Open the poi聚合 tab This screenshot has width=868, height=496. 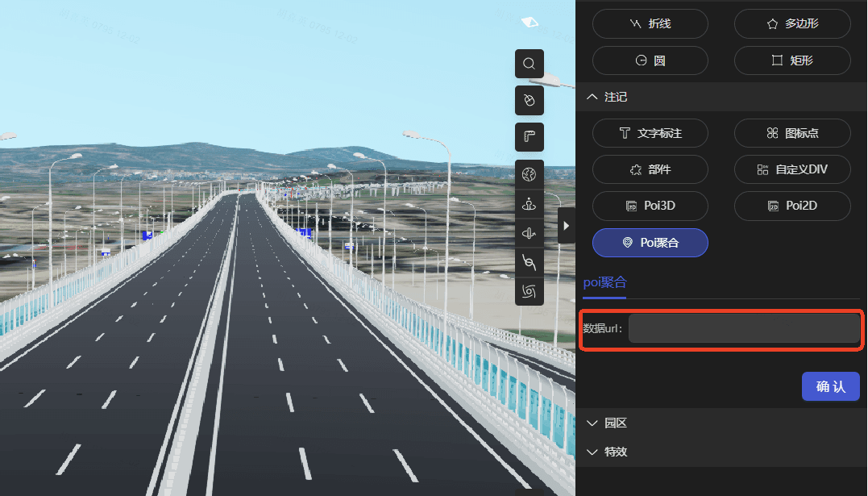coord(604,282)
